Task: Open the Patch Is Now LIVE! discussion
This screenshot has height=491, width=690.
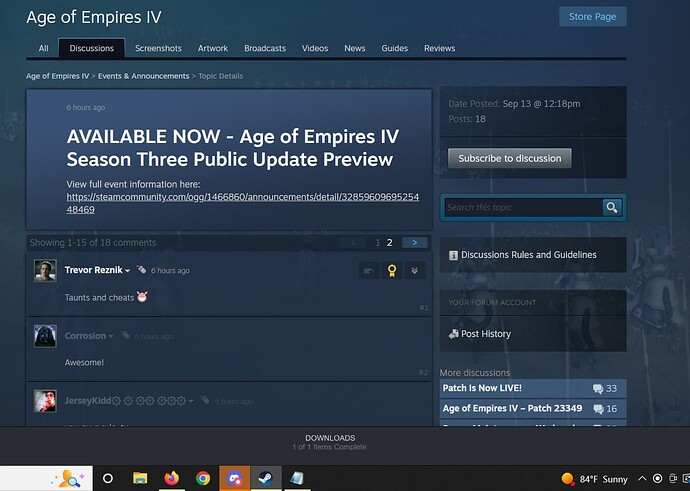Action: (x=482, y=388)
